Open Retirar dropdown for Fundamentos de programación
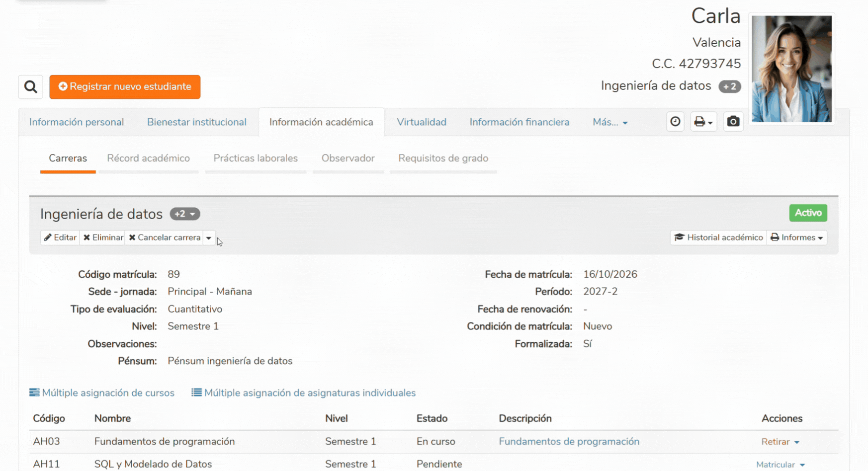 [x=780, y=442]
